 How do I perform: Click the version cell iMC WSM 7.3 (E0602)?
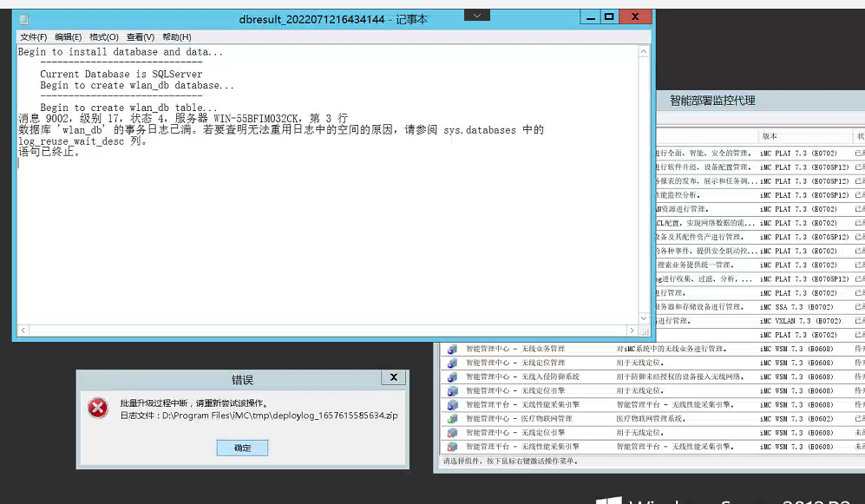(796, 418)
